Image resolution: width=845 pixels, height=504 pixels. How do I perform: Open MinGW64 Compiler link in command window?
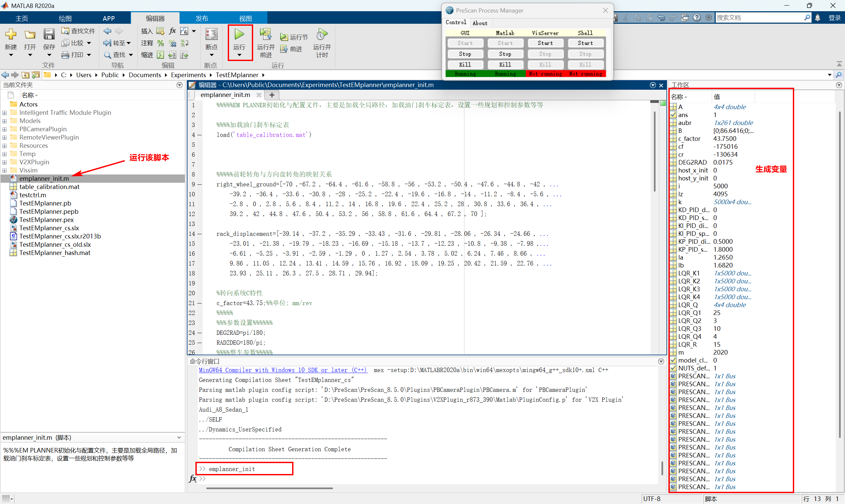(x=283, y=370)
